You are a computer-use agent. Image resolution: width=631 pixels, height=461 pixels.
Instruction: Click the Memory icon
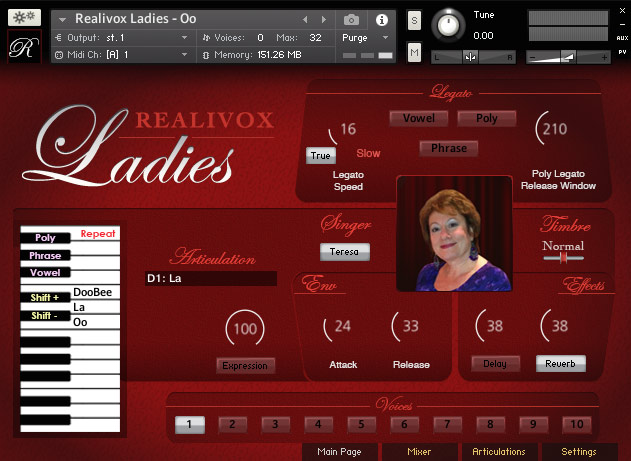(x=206, y=55)
